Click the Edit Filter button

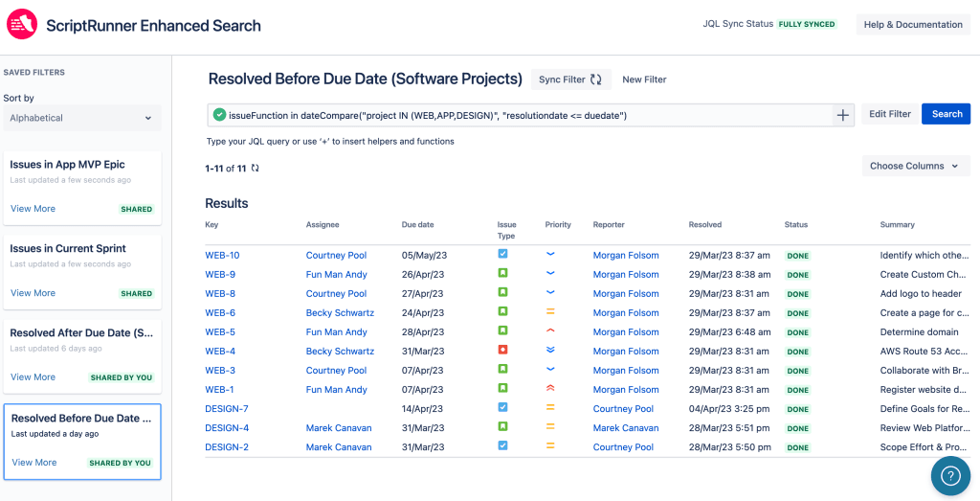[889, 114]
